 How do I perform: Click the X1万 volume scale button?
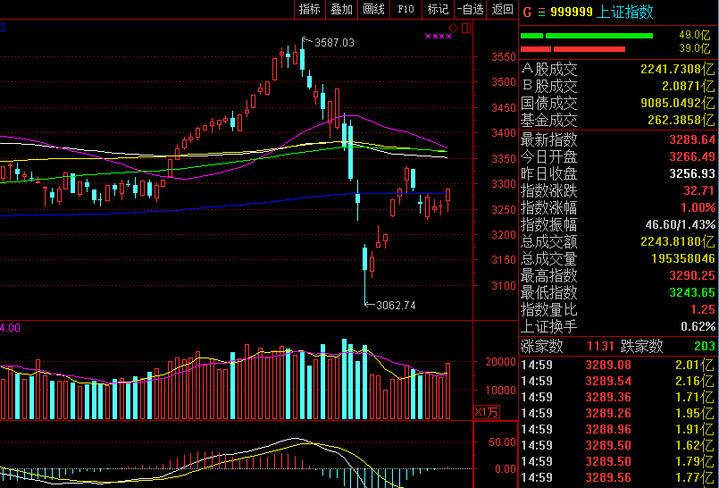pos(487,412)
